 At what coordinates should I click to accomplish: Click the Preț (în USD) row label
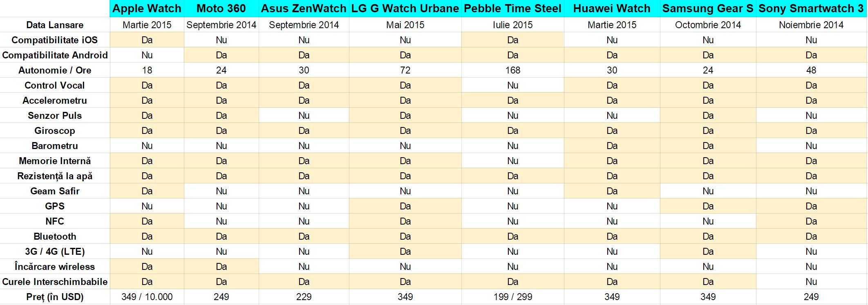[55, 297]
